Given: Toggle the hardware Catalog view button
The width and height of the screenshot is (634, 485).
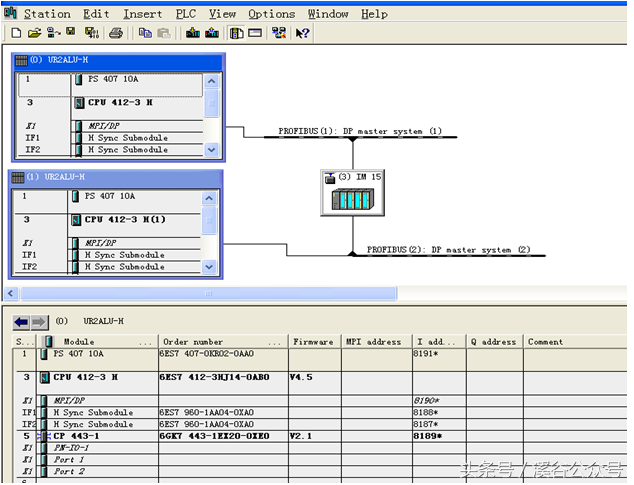Looking at the screenshot, I should pos(237,33).
